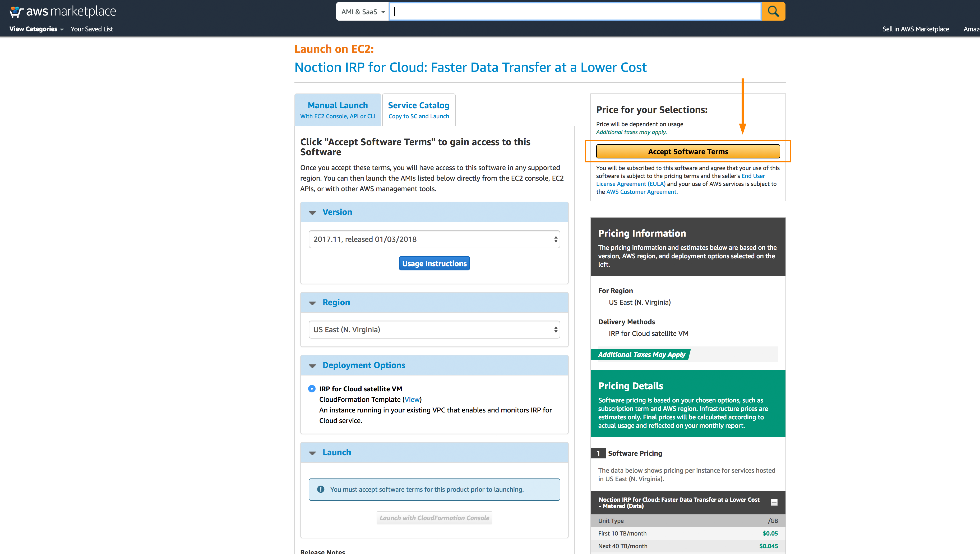
Task: Click the Version section heading text
Action: click(x=337, y=212)
